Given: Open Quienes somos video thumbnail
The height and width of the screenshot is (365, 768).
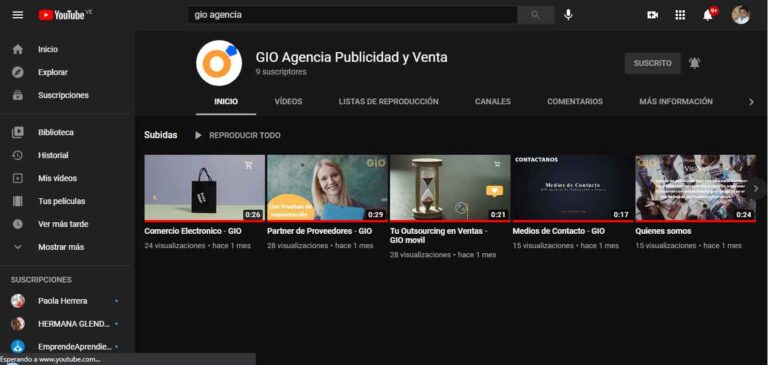Looking at the screenshot, I should coord(696,188).
